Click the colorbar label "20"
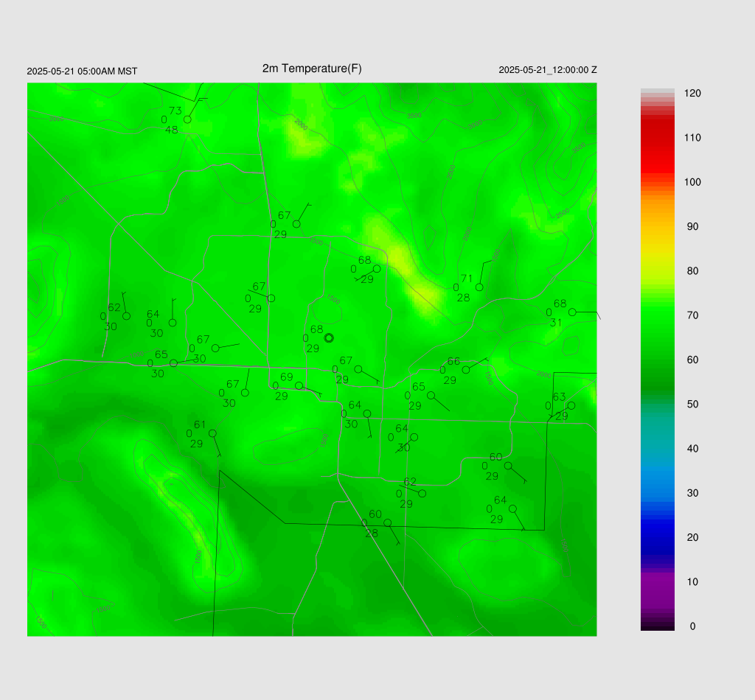This screenshot has width=755, height=700. [692, 537]
